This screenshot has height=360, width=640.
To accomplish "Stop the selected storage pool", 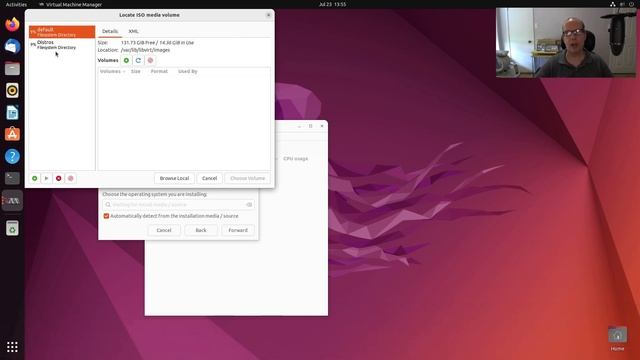I will 59,178.
